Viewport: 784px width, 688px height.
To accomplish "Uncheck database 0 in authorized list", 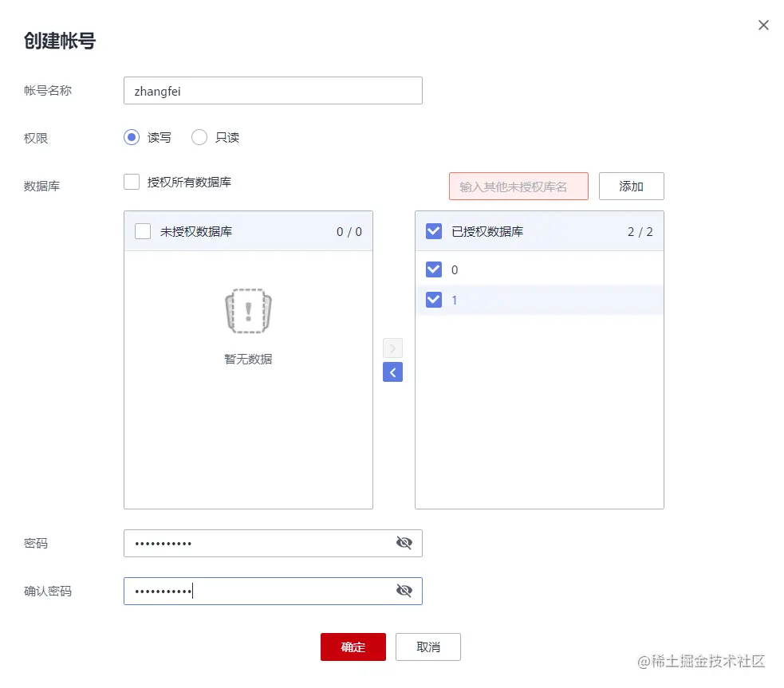I will [x=434, y=269].
